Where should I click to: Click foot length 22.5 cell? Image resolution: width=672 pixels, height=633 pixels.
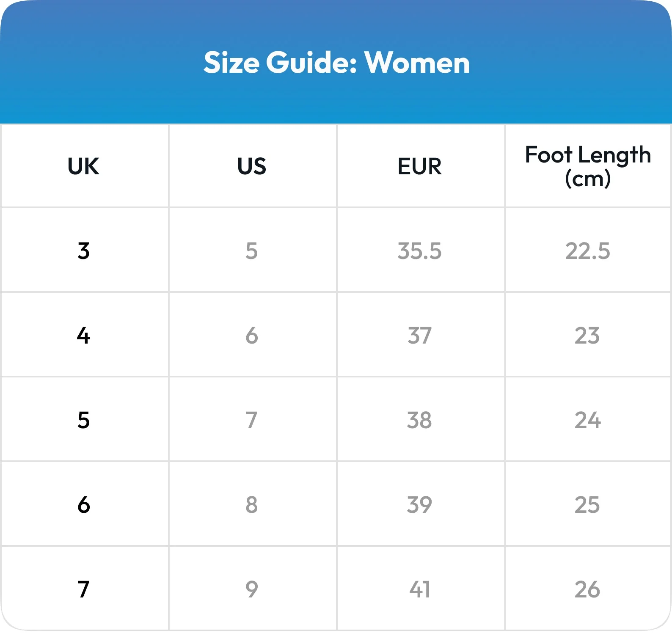click(x=588, y=251)
